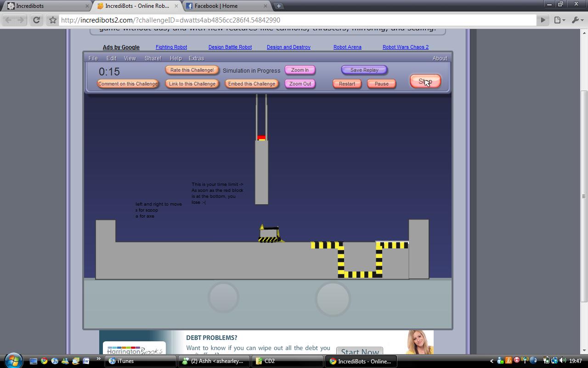
Task: Click the scrollbar up arrow
Action: [584, 33]
